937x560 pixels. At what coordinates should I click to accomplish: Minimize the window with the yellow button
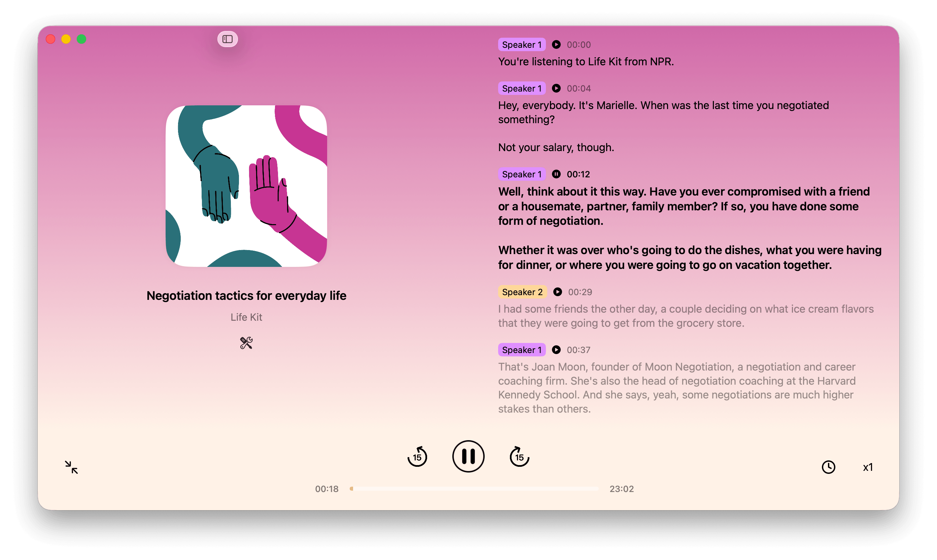coord(66,39)
